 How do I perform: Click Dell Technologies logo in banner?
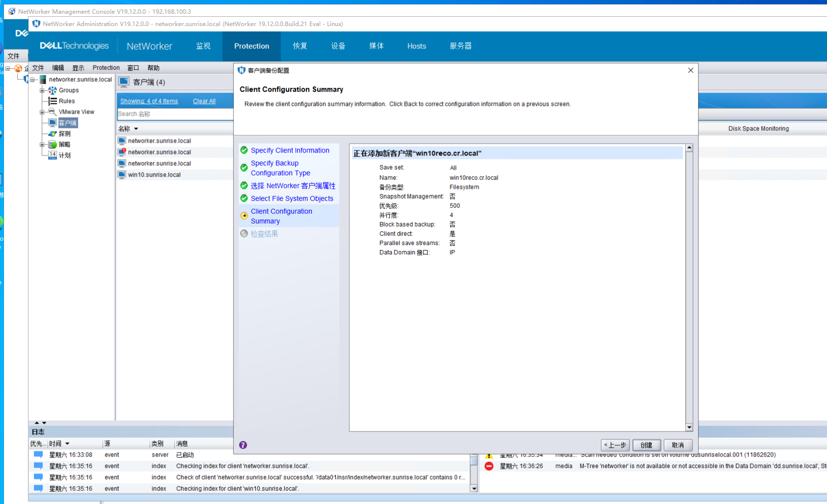pyautogui.click(x=74, y=46)
